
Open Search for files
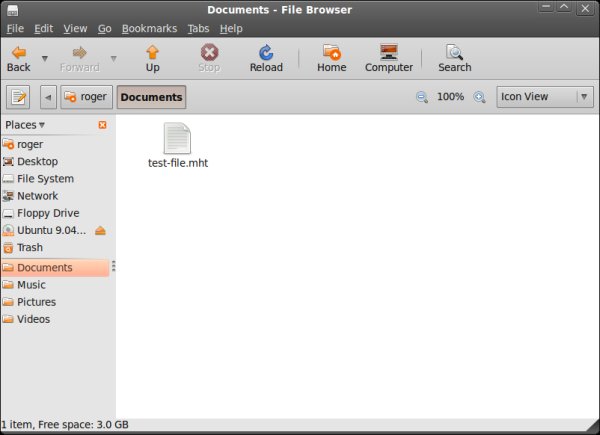pos(455,59)
